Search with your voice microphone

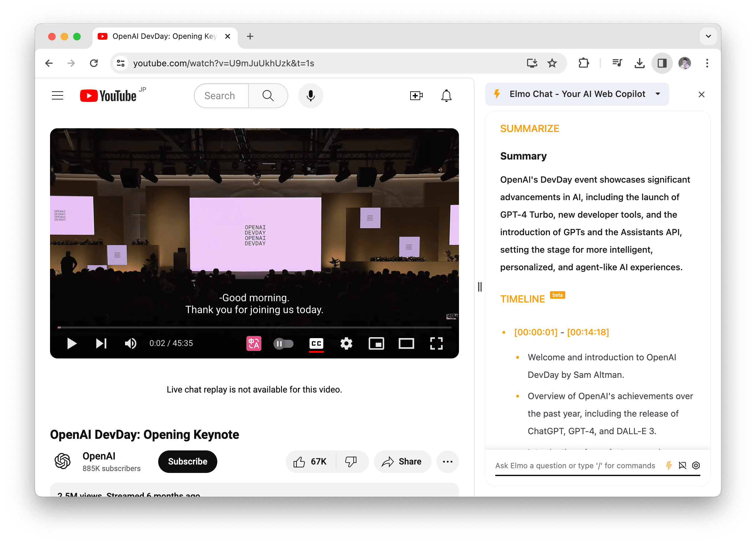tap(310, 95)
